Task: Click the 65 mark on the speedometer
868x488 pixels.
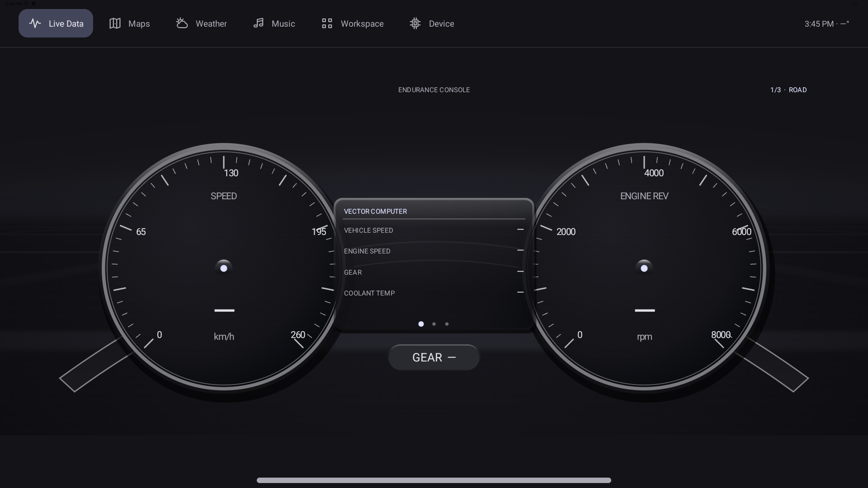Action: pos(141,232)
